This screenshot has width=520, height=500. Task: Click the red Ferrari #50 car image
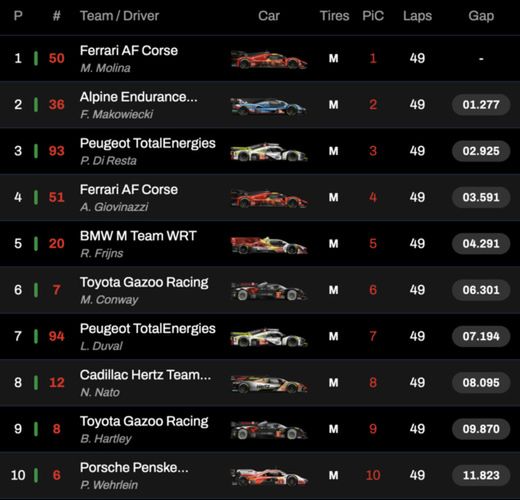[x=269, y=59]
